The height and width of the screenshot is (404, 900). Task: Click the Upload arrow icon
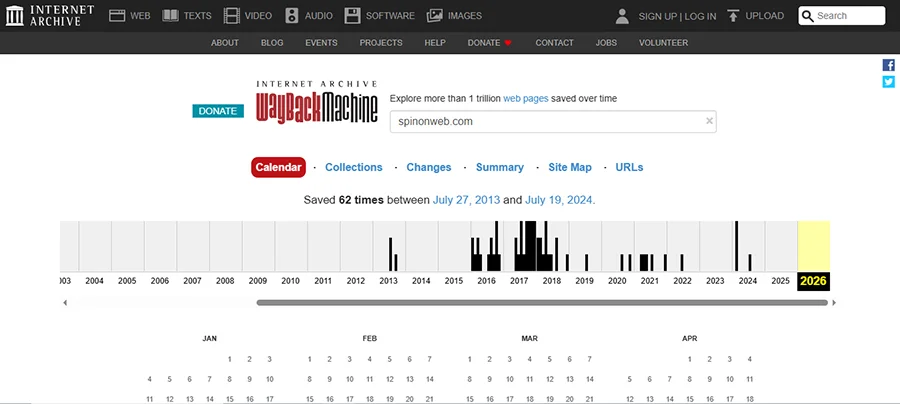732,15
